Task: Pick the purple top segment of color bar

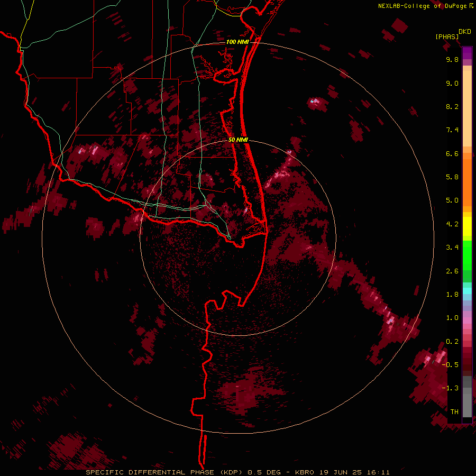Action: click(x=467, y=53)
